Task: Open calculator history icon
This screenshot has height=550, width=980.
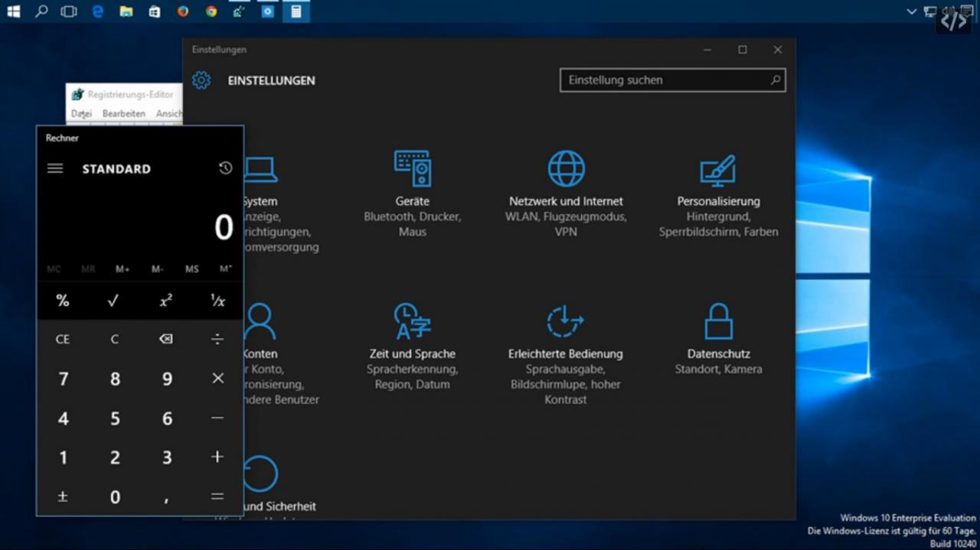Action: click(225, 168)
